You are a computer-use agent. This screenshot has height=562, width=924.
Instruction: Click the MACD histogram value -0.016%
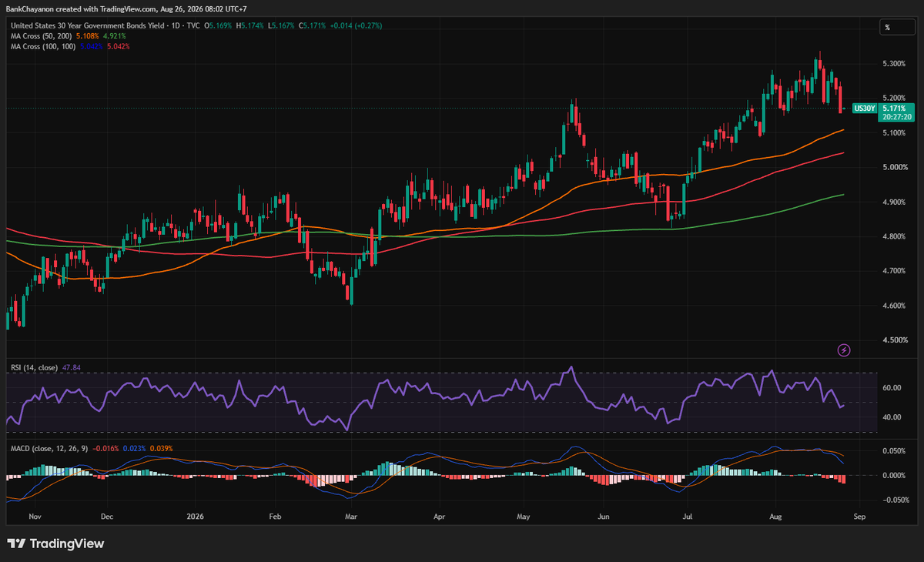(x=106, y=448)
